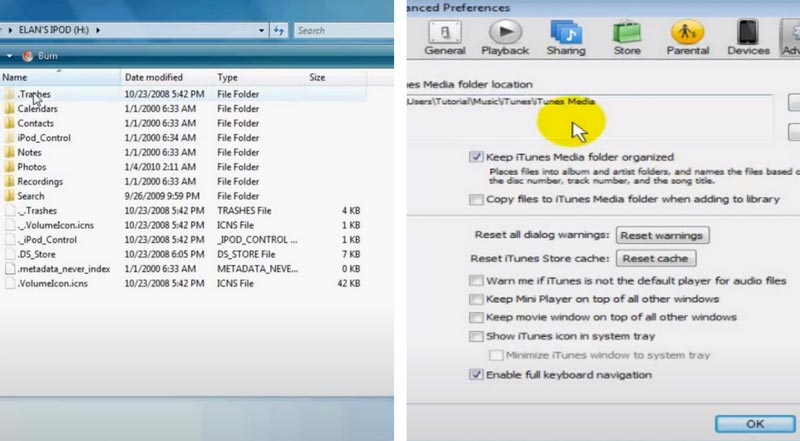Select the 7 KB size cell

[351, 254]
